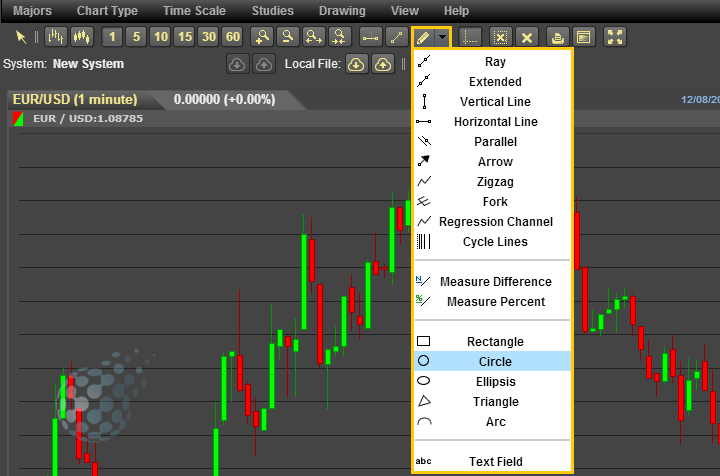The width and height of the screenshot is (720, 476).
Task: Click the greyed system cloud download icon
Action: tap(237, 64)
